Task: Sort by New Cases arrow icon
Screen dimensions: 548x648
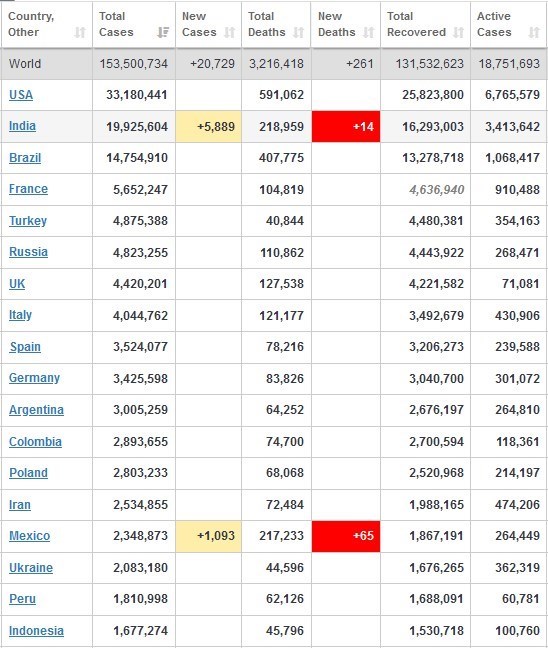Action: [x=229, y=32]
